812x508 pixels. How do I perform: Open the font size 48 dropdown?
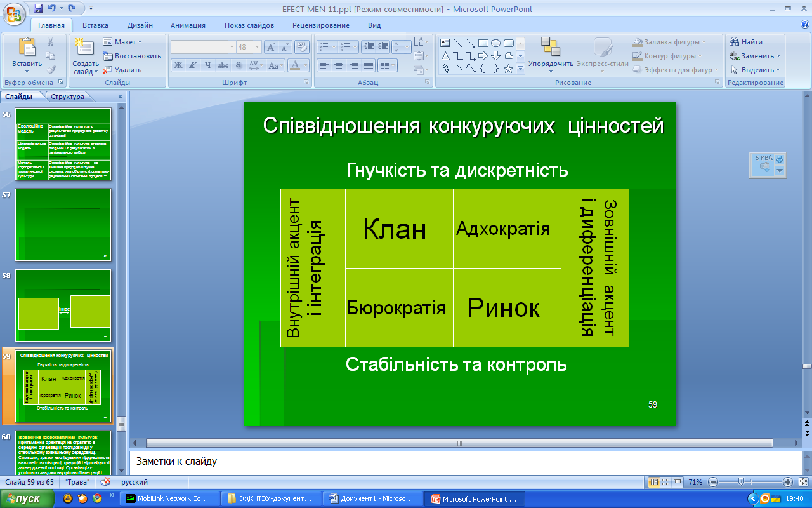257,47
